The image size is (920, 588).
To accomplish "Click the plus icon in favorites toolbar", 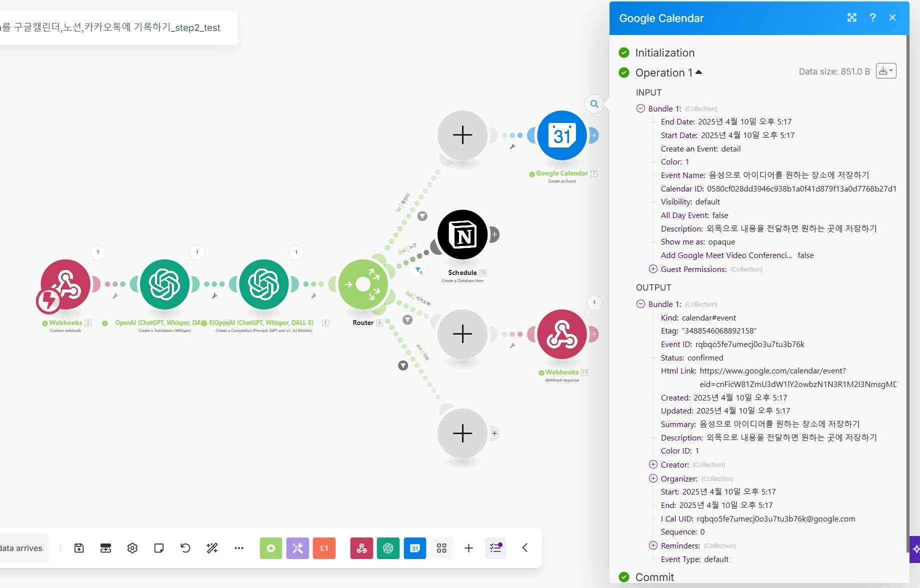I will pos(468,548).
